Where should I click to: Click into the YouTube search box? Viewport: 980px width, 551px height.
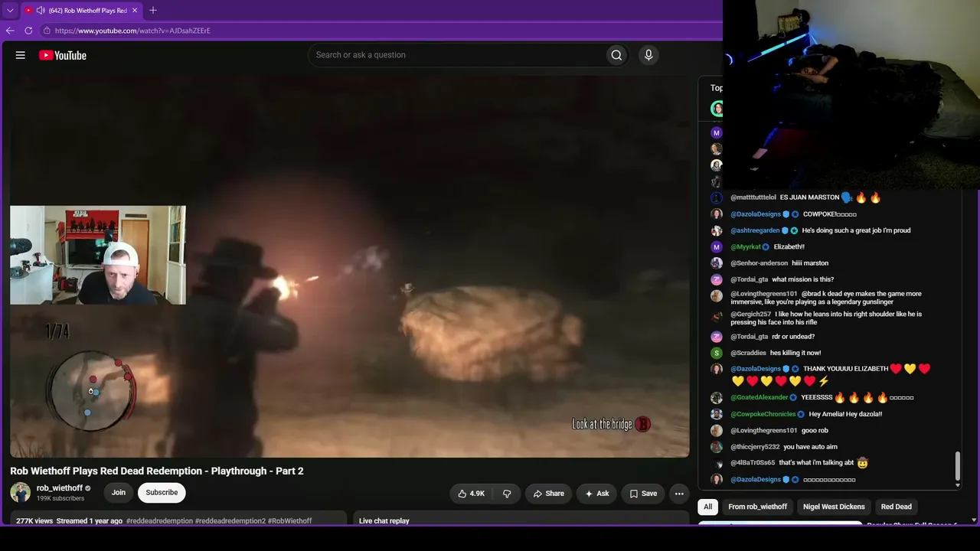tap(457, 55)
